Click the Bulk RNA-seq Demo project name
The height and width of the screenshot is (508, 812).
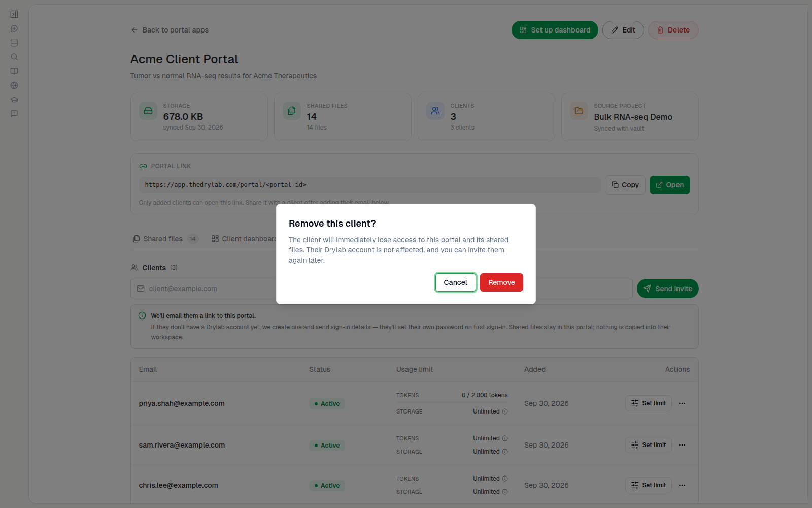click(x=633, y=117)
